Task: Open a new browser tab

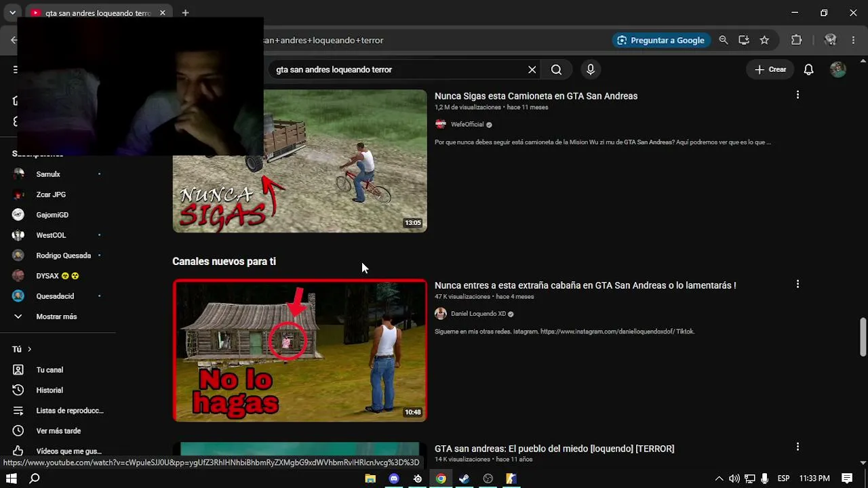Action: click(x=185, y=13)
